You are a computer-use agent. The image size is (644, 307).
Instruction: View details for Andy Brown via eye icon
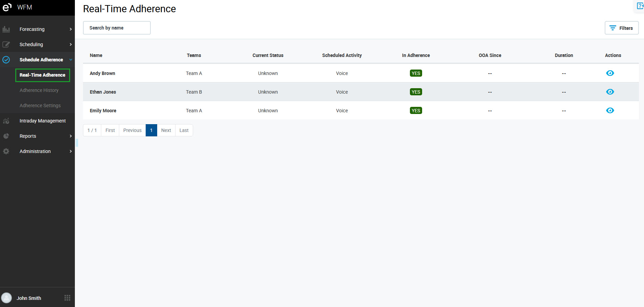(x=610, y=73)
